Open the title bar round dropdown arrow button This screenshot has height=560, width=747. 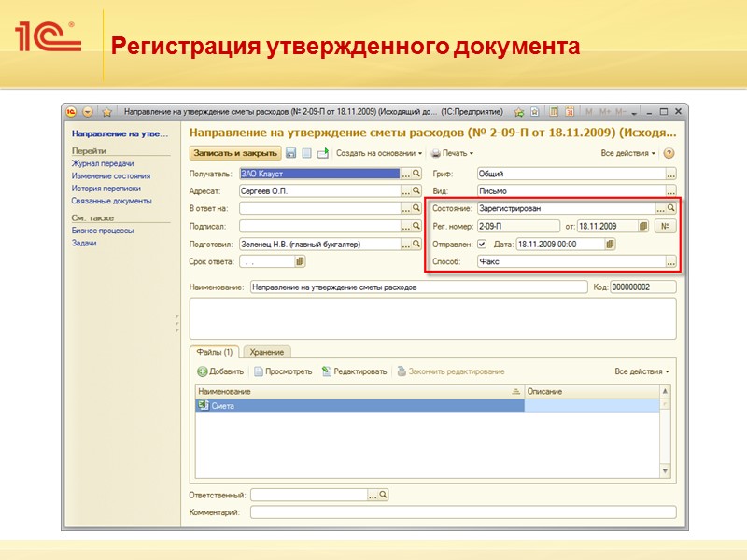point(88,112)
